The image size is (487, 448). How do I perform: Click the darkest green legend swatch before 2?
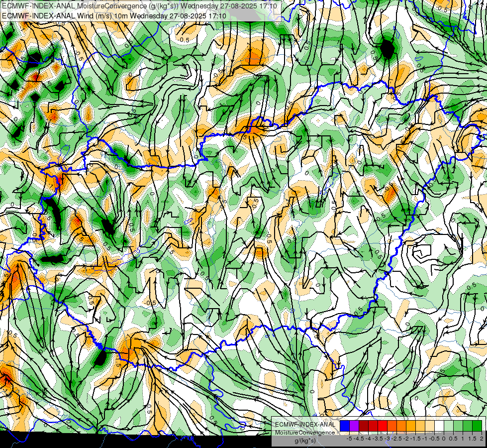(x=477, y=426)
